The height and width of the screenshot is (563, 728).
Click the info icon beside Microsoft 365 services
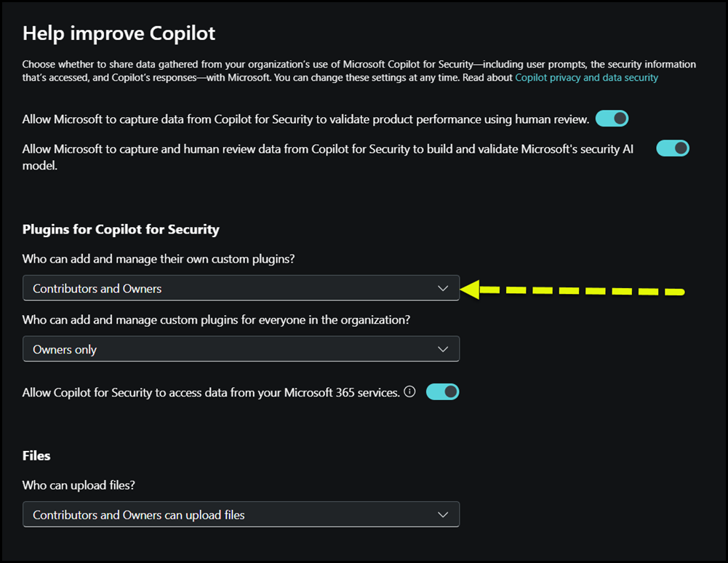pos(409,392)
